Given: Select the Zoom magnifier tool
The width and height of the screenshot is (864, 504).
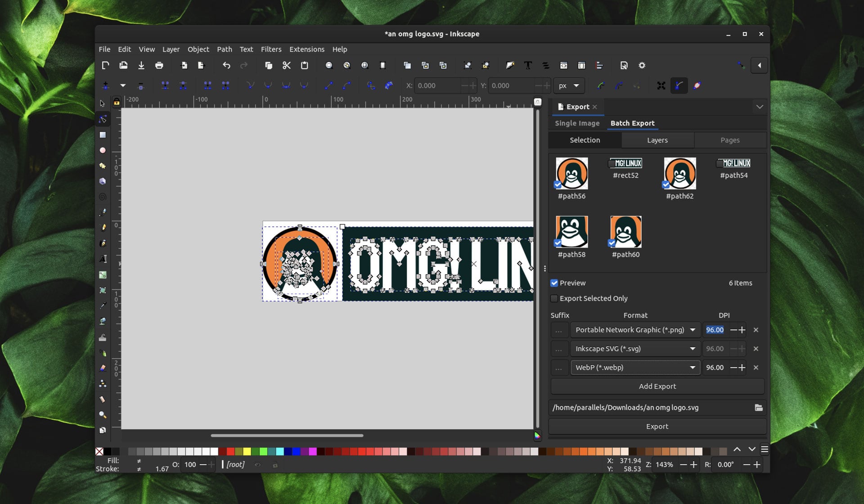Looking at the screenshot, I should coord(103,415).
